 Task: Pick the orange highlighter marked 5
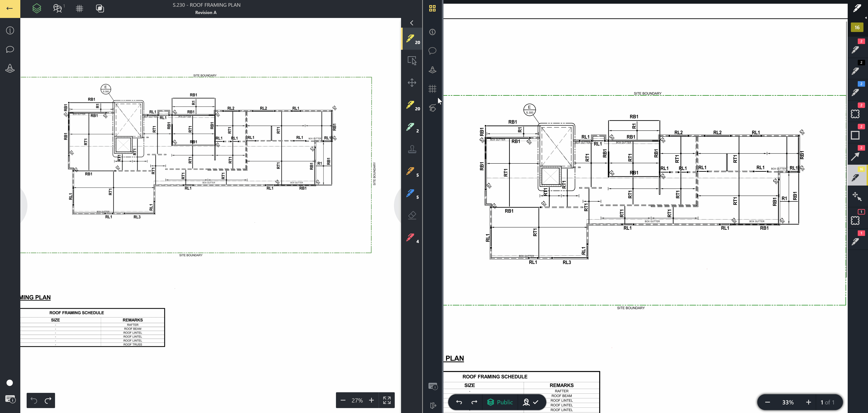coord(412,172)
